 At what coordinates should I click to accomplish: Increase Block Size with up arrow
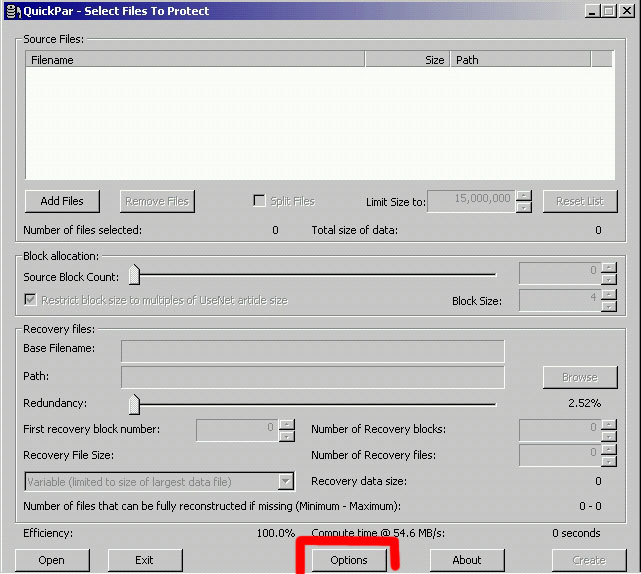tap(609, 295)
